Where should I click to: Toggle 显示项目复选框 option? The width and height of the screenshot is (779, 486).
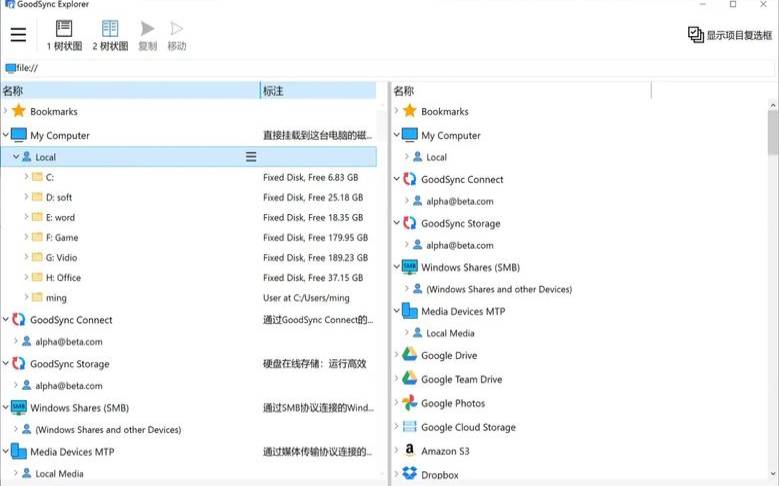[x=730, y=35]
